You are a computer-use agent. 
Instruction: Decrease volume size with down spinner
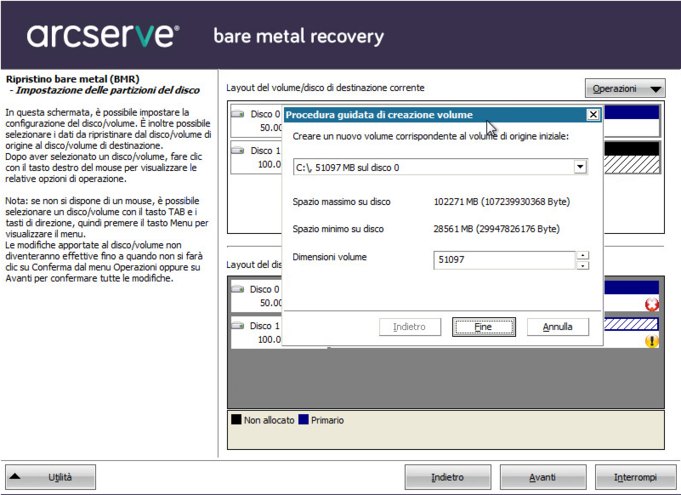point(583,265)
